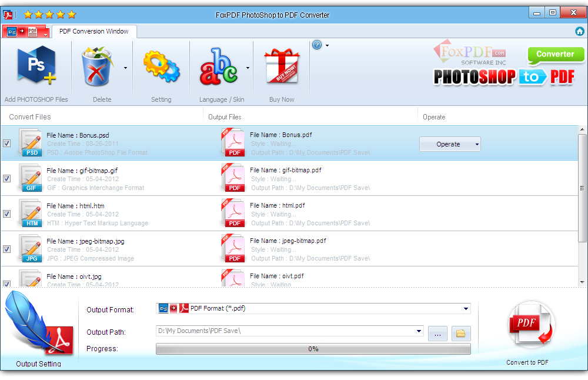Click the file list scrollbar thumb
Screen dimensions: 588x380
pos(582,188)
